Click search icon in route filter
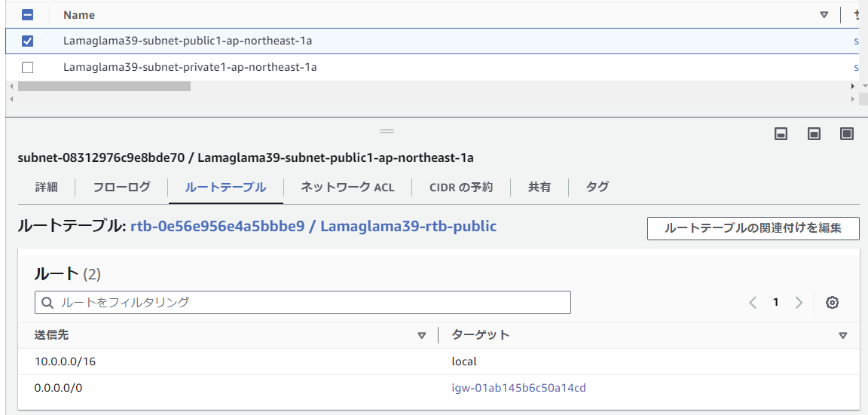Image resolution: width=868 pixels, height=415 pixels. pyautogui.click(x=47, y=303)
